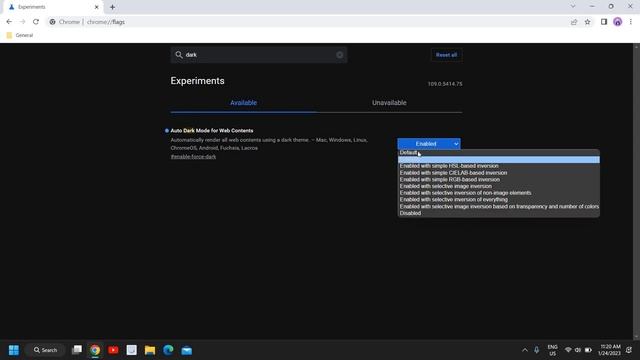Click the Experiments tab title
The height and width of the screenshot is (360, 640).
(x=31, y=7)
